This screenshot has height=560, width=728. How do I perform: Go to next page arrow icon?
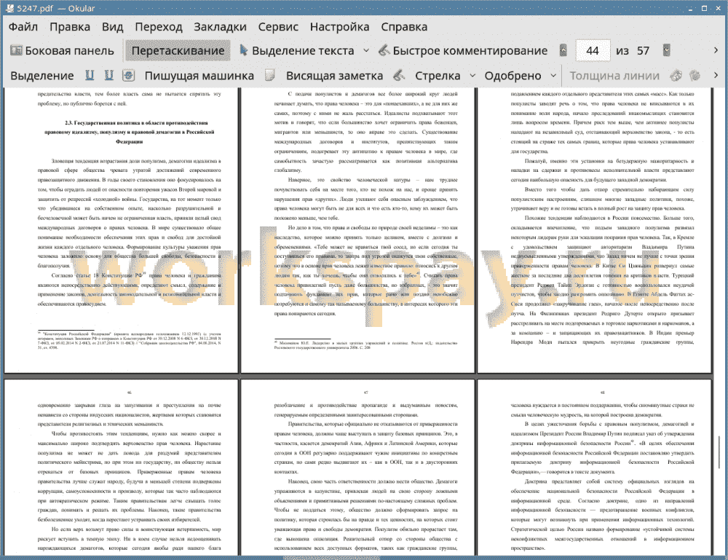pos(667,50)
